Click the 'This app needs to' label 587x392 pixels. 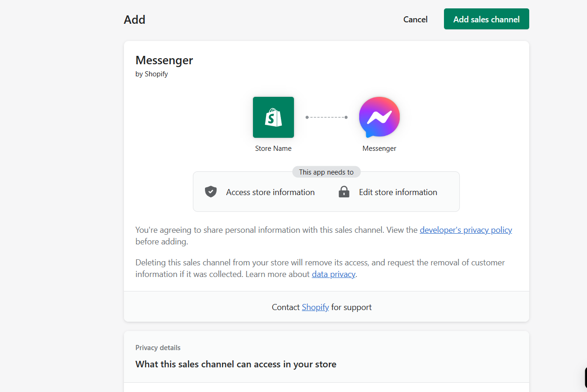(326, 172)
